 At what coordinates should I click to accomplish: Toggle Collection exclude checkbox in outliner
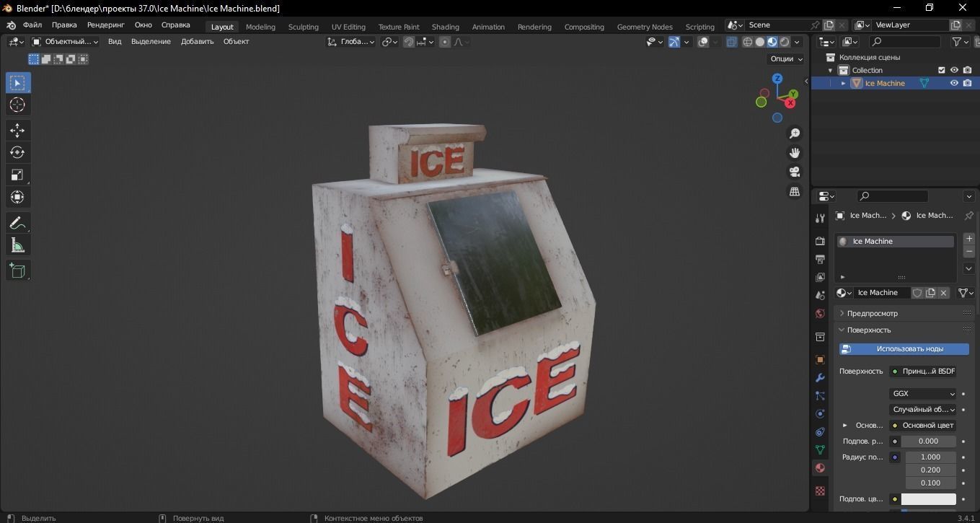pos(941,70)
